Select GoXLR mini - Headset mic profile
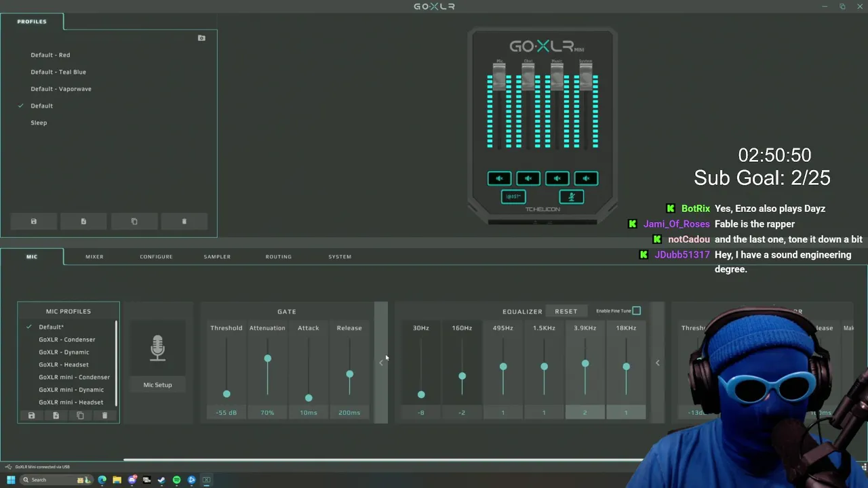 click(71, 403)
